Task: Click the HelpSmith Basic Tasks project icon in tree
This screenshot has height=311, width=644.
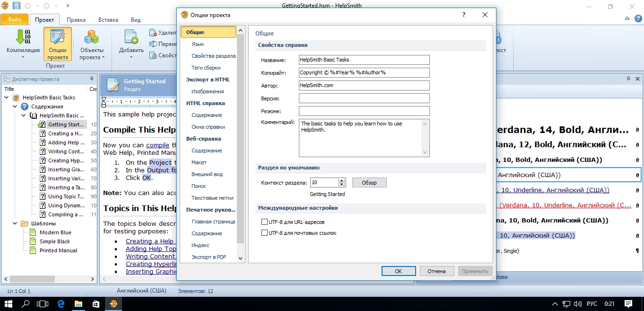Action: pyautogui.click(x=16, y=98)
